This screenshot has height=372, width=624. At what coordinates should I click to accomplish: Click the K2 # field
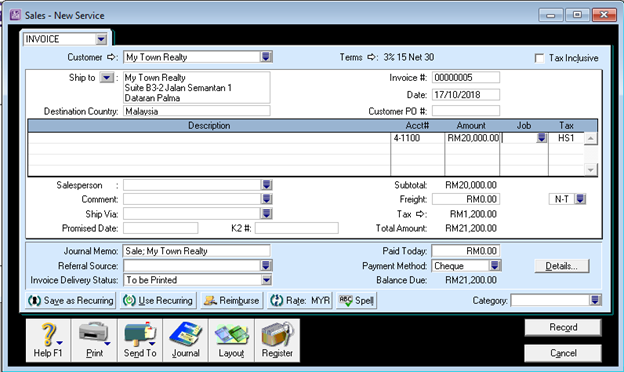(x=296, y=228)
